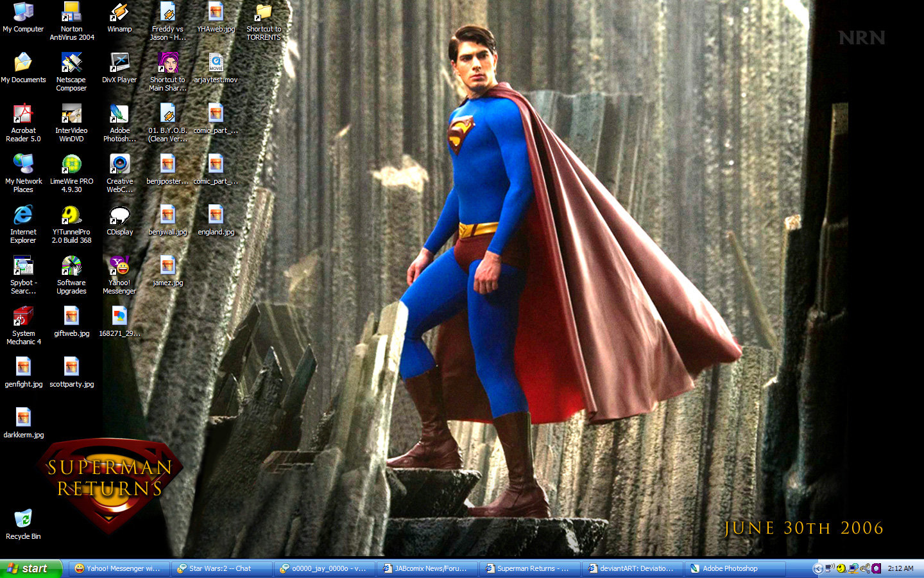Click the Adobe Photoshop desktop shortcut
924x578 pixels.
point(119,114)
